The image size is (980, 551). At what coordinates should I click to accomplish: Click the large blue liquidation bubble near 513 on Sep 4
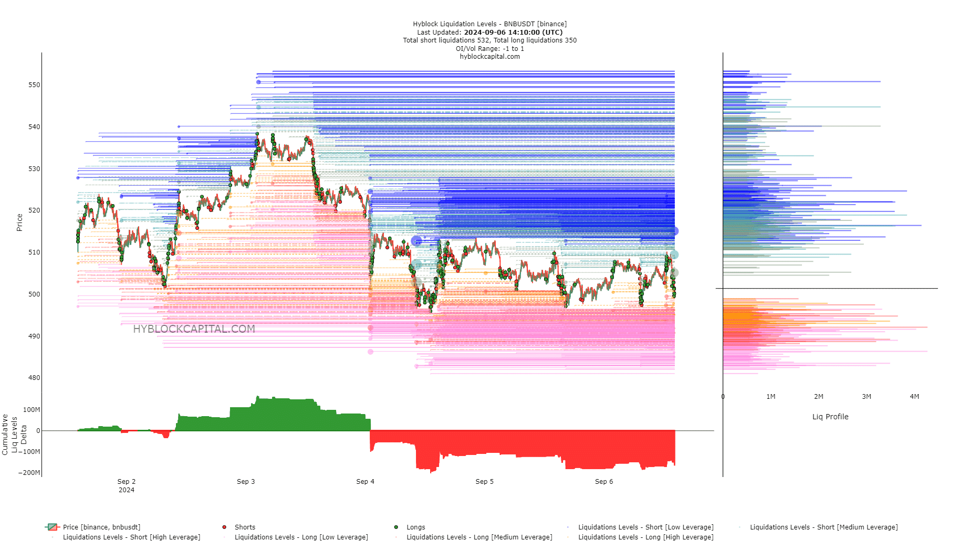416,241
